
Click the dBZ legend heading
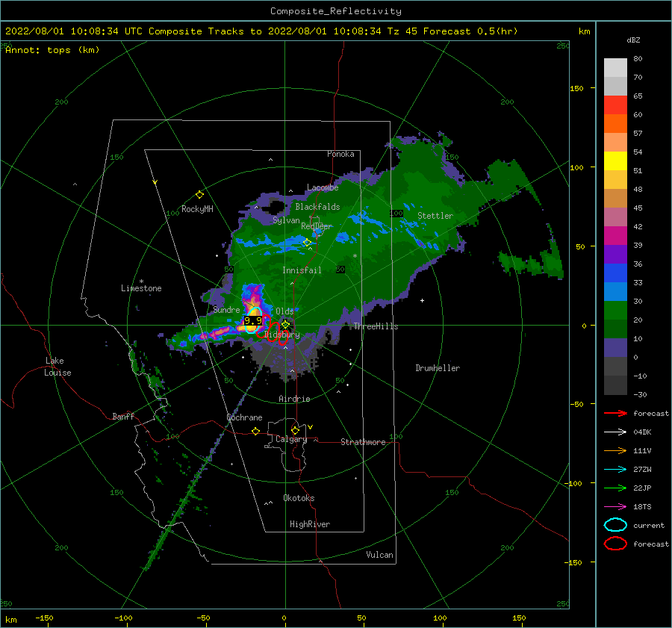[633, 40]
